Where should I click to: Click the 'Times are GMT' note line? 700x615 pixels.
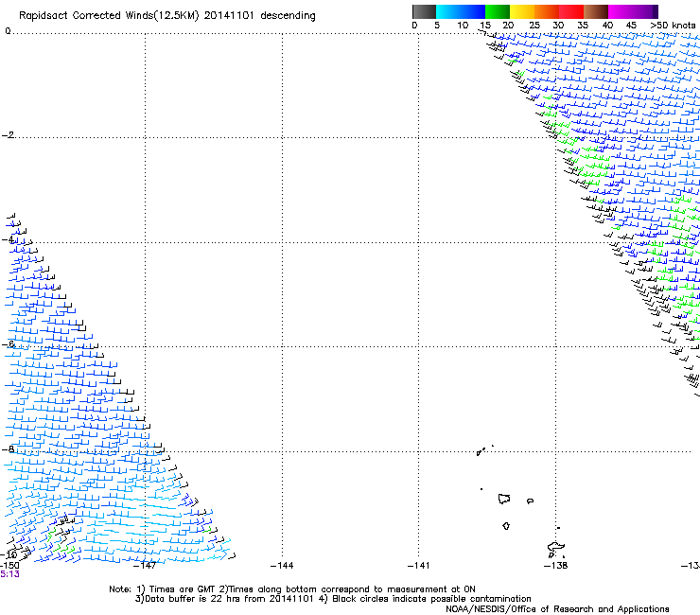292,589
